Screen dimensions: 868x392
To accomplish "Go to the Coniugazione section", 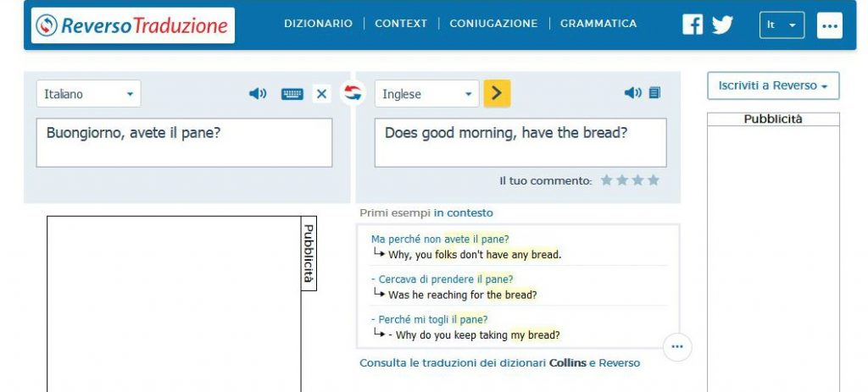I will [x=493, y=24].
